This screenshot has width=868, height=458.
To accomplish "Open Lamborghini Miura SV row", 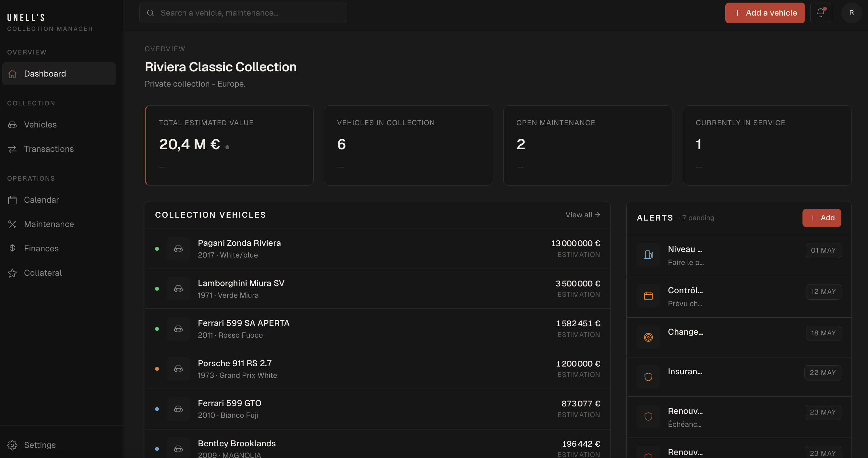I will 377,289.
